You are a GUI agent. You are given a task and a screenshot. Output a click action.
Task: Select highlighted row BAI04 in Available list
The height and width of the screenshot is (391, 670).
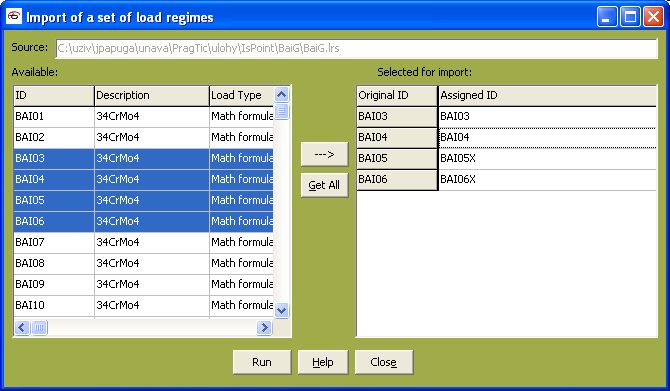click(x=144, y=179)
